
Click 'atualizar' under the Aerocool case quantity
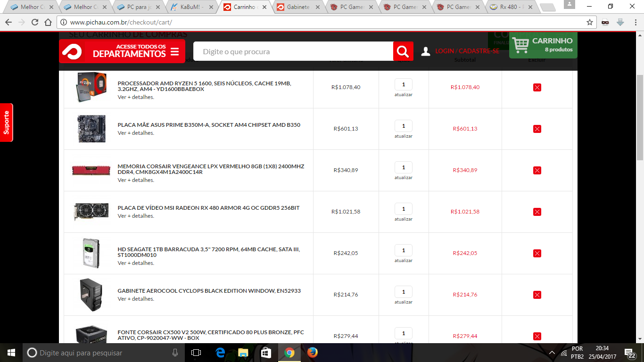click(404, 302)
